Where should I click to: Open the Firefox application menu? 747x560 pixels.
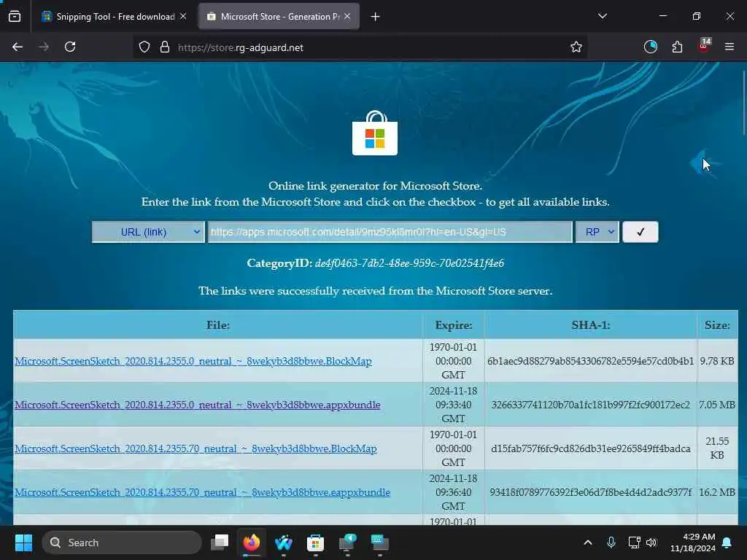click(729, 47)
